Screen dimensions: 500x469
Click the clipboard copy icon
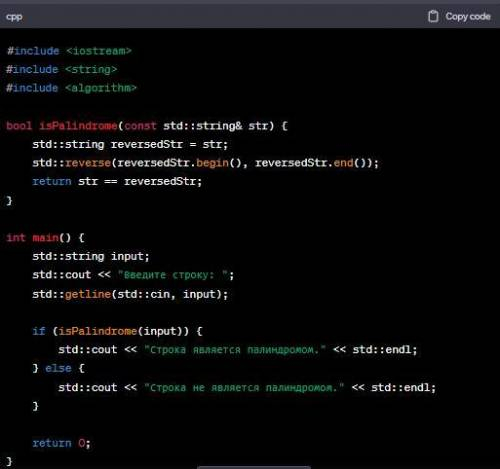point(433,16)
